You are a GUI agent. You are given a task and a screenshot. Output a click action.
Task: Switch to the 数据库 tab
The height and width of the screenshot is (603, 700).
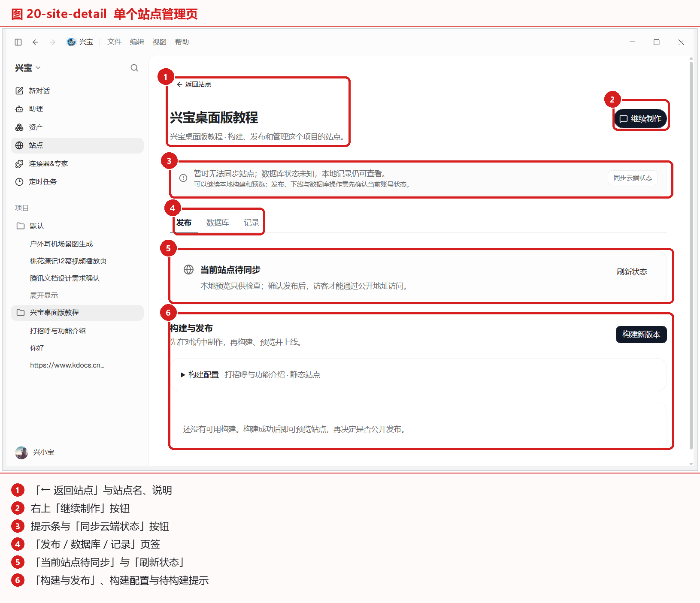(218, 223)
